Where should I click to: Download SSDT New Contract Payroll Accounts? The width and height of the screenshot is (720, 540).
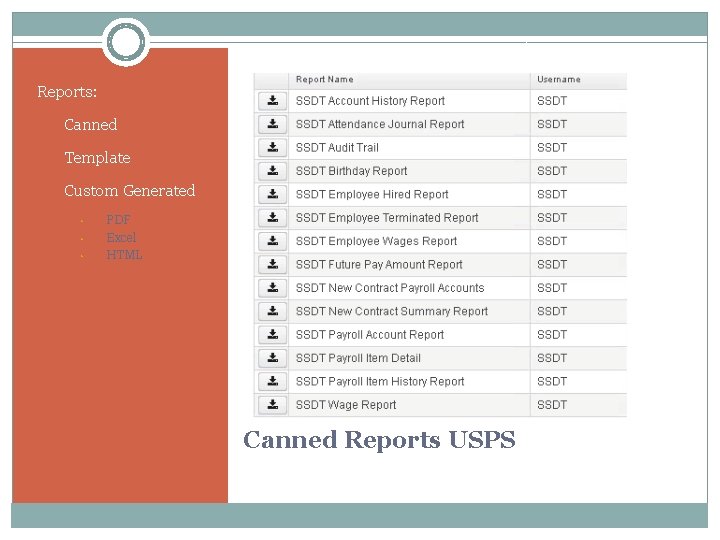point(272,288)
